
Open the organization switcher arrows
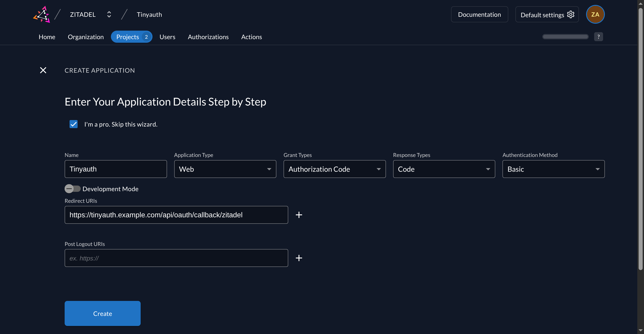(x=109, y=15)
